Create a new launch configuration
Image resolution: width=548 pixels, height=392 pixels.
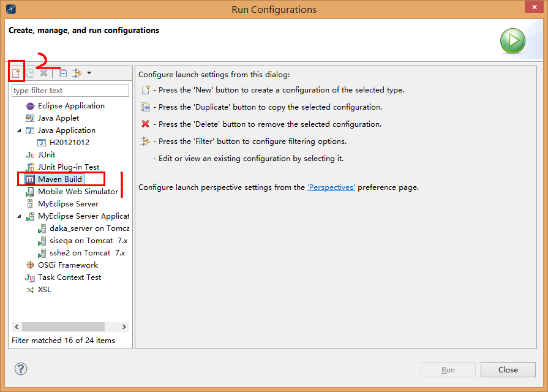coord(16,73)
